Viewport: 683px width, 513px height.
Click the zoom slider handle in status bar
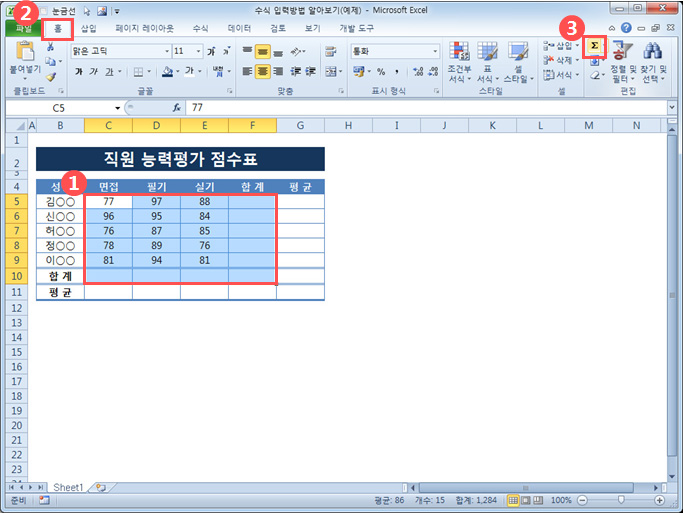622,500
